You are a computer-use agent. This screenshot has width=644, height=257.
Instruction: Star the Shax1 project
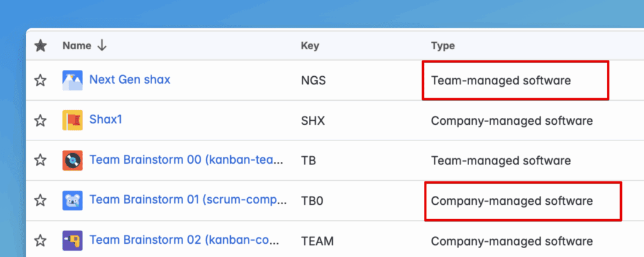(40, 120)
